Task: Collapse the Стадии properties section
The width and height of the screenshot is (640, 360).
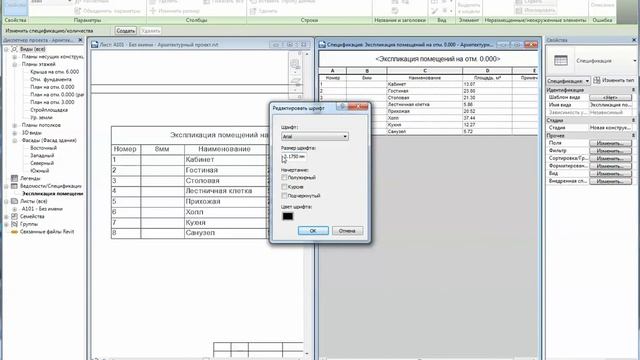Action: tap(633, 120)
